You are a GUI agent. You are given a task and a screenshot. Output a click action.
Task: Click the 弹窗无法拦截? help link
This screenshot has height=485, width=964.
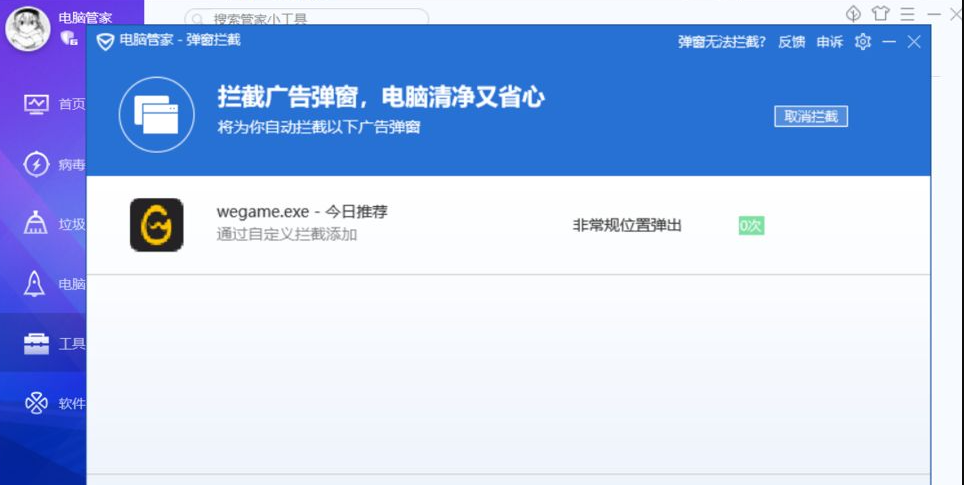(x=722, y=42)
